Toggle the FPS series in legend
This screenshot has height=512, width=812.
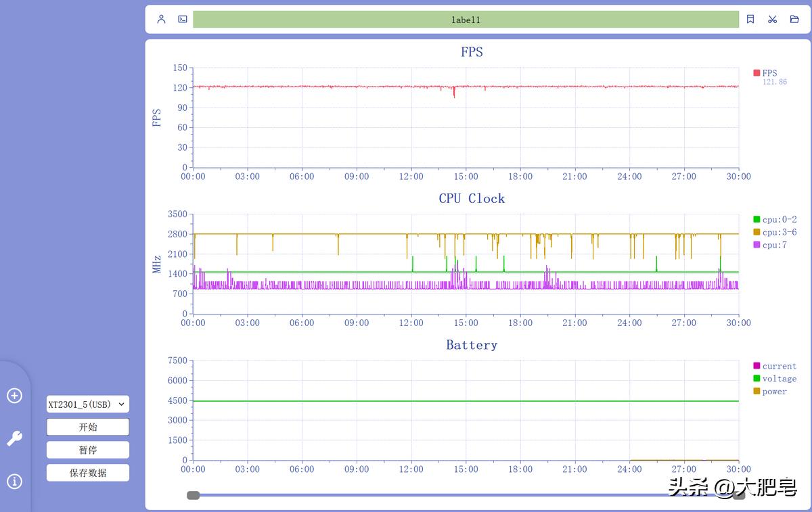[765, 73]
